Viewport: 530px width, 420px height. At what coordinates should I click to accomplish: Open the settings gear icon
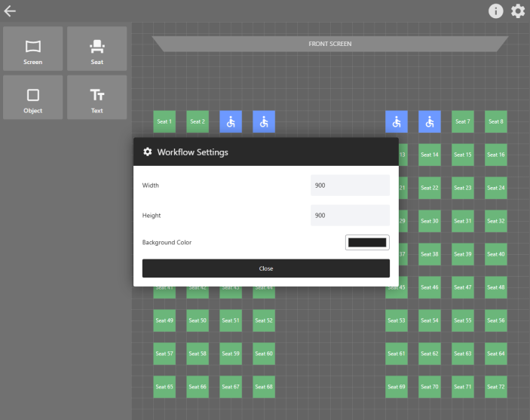click(x=518, y=11)
